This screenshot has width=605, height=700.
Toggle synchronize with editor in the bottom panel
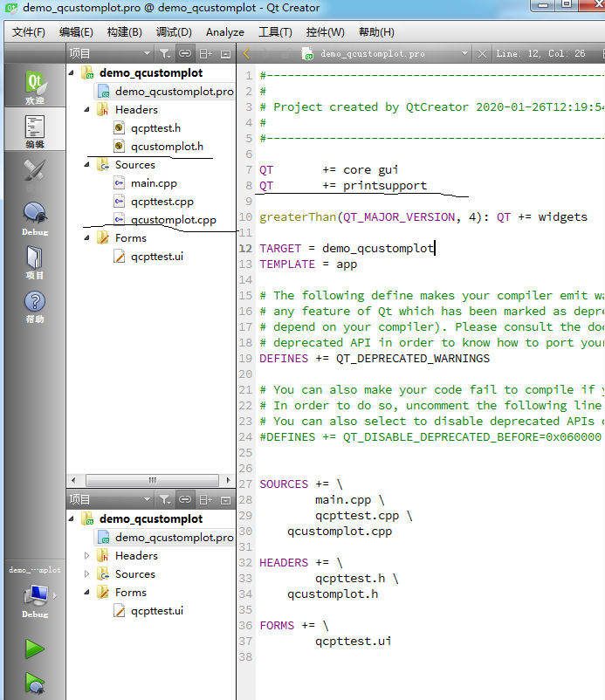point(185,499)
